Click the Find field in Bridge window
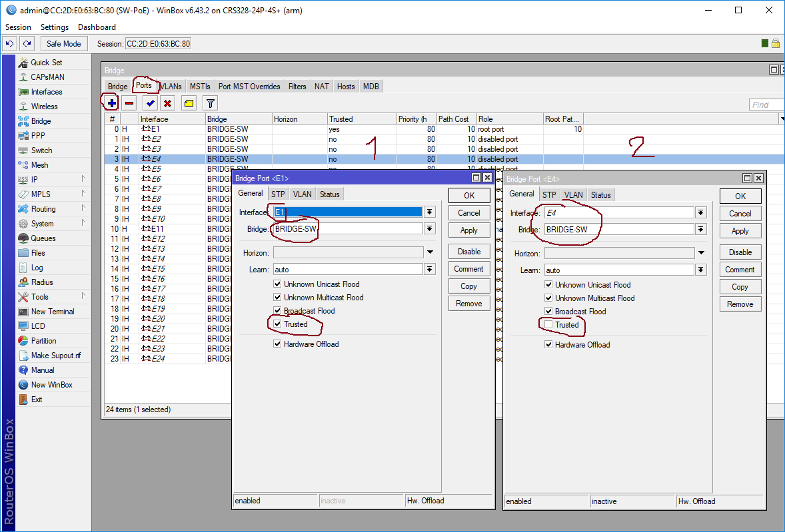This screenshot has width=785, height=532. click(x=766, y=105)
